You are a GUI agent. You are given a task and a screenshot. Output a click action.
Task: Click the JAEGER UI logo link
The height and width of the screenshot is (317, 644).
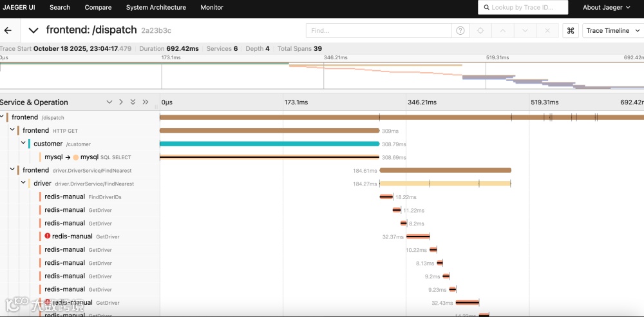pyautogui.click(x=19, y=7)
